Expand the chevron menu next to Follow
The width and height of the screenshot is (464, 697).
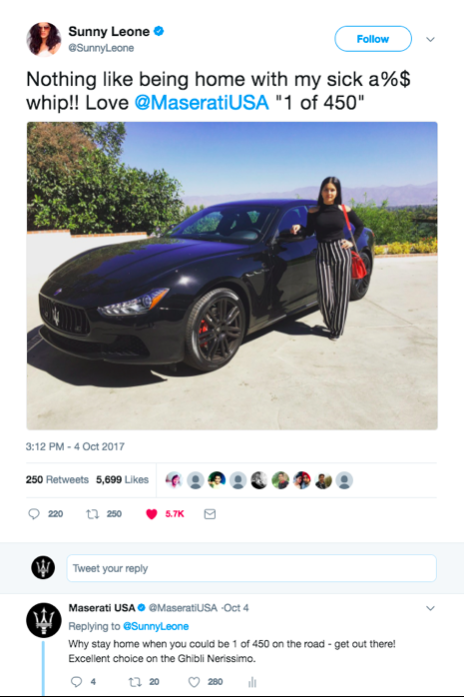(430, 39)
